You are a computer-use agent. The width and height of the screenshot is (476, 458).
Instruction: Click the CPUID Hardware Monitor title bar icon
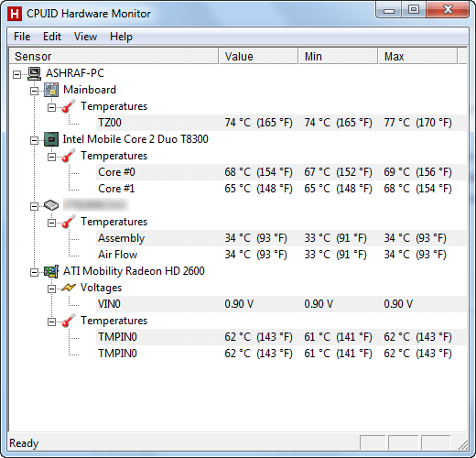coord(15,14)
